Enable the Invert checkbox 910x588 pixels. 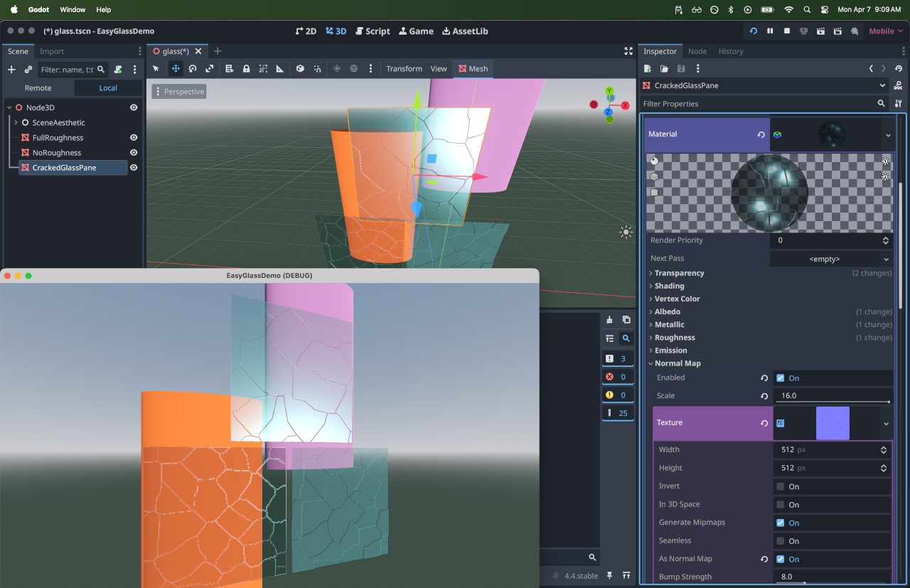tap(781, 486)
